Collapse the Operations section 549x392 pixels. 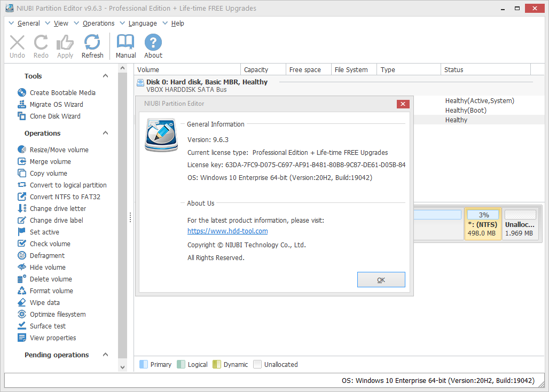coord(105,133)
